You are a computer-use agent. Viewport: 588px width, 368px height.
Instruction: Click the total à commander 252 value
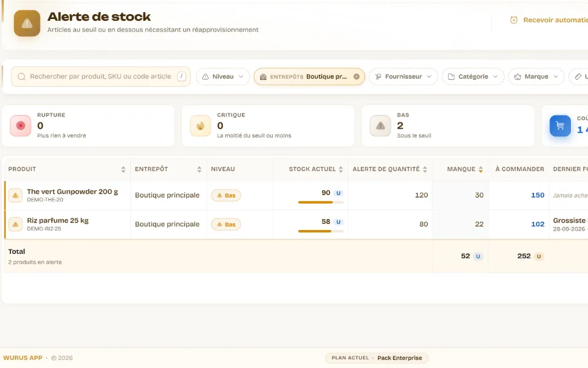tap(524, 256)
